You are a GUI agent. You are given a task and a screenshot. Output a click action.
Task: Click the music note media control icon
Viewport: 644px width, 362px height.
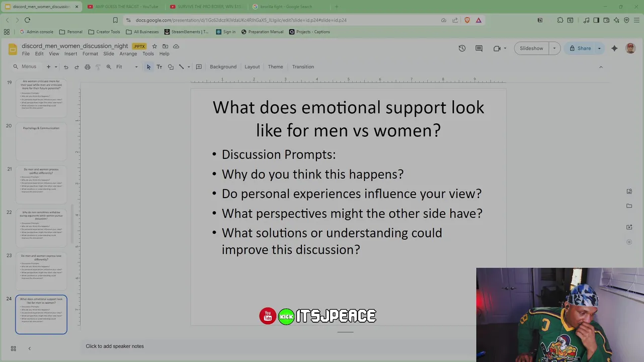(586, 20)
